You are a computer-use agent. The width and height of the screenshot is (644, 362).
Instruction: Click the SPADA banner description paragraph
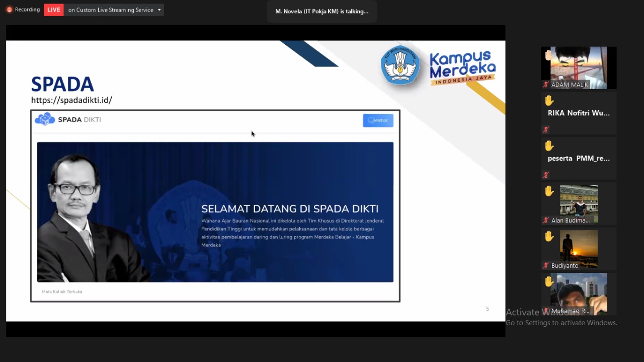click(292, 233)
